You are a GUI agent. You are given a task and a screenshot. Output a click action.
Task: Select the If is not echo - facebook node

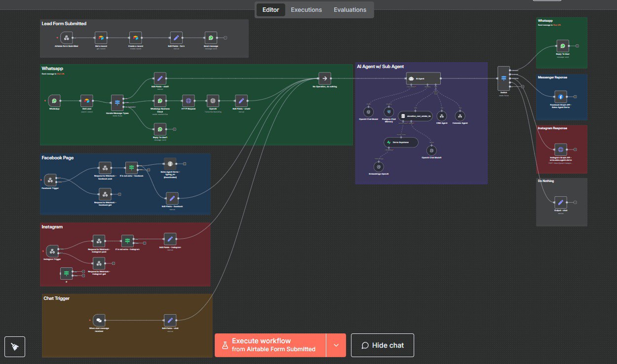131,168
